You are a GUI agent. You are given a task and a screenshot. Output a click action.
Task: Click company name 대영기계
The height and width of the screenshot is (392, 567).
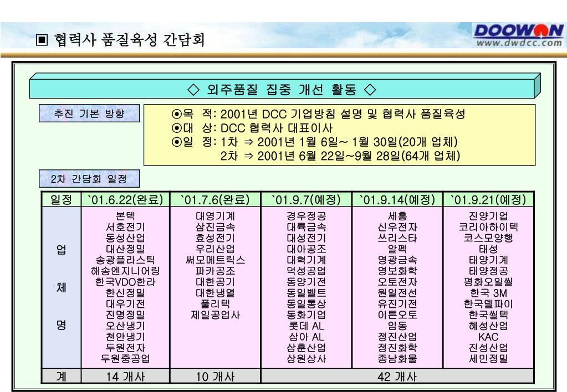215,216
